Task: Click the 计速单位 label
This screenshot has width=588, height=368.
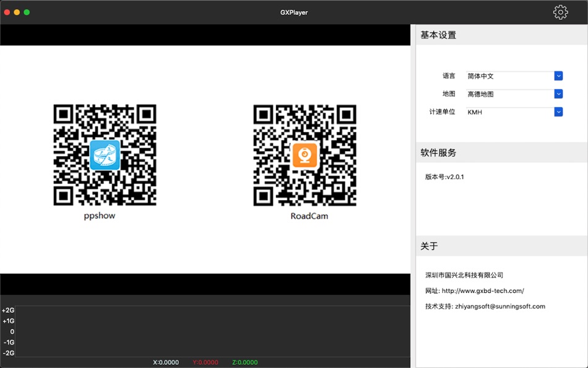Action: tap(443, 112)
